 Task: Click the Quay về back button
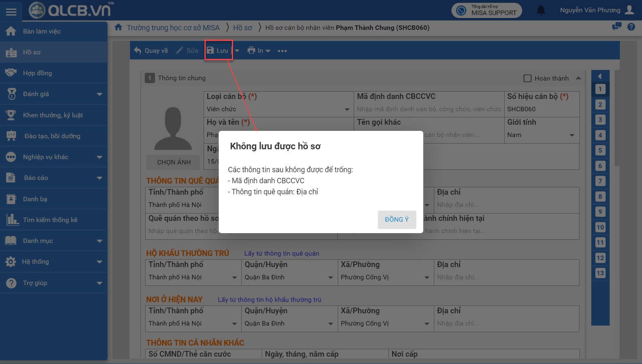coord(151,51)
